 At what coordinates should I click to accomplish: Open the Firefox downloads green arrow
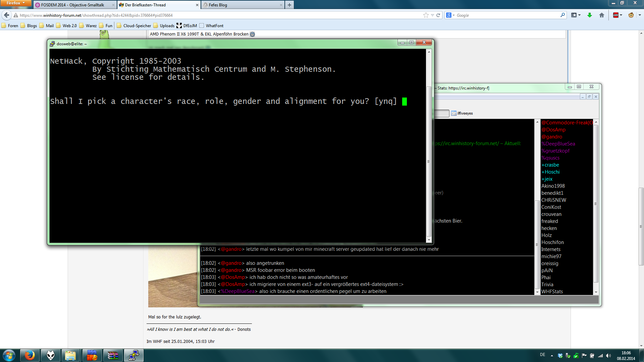coord(589,15)
